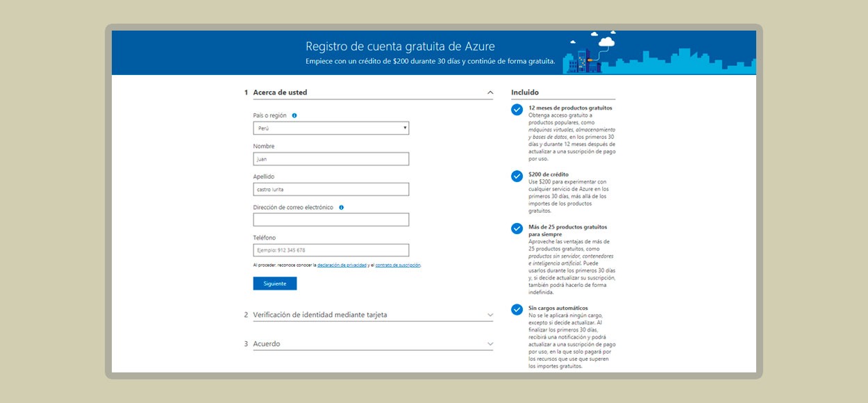Screen dimensions: 868x403
Task: Expand the Acuerdo section chevron
Action: 490,344
